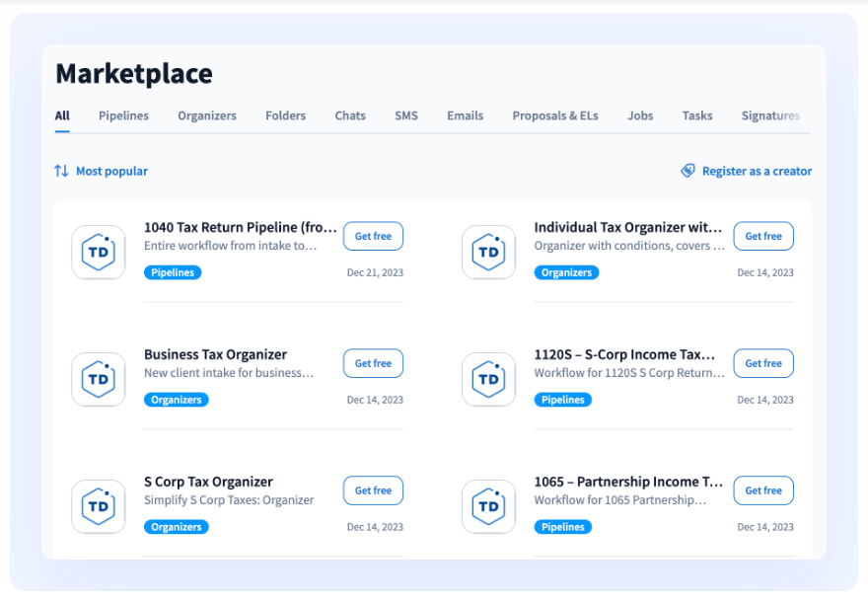
Task: Click the Organizers tag under S Corp Tax Organizer
Action: pyautogui.click(x=176, y=527)
